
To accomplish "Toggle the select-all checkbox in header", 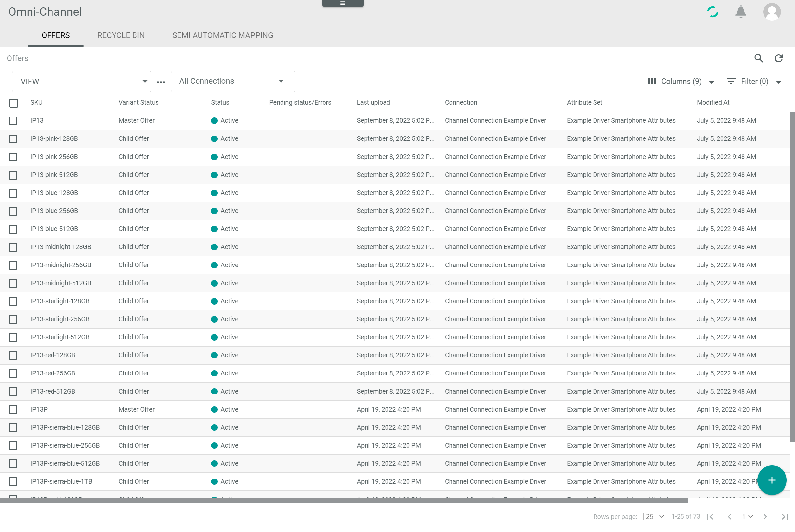I will point(13,103).
